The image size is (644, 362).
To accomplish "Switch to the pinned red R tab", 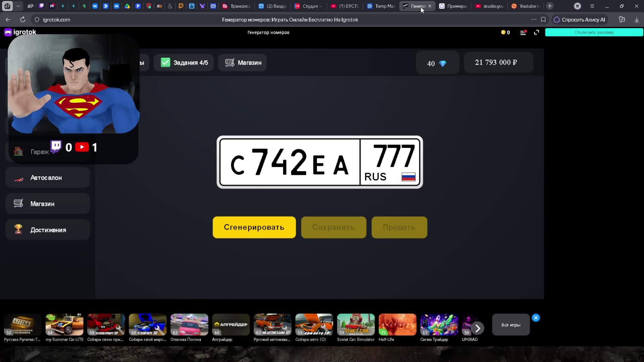I will (x=52, y=6).
